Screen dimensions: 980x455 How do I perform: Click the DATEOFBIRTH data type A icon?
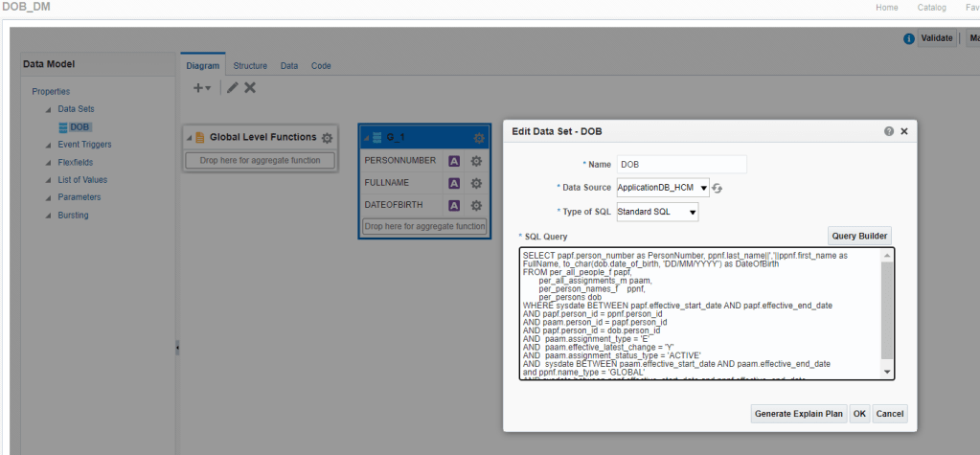pyautogui.click(x=455, y=205)
